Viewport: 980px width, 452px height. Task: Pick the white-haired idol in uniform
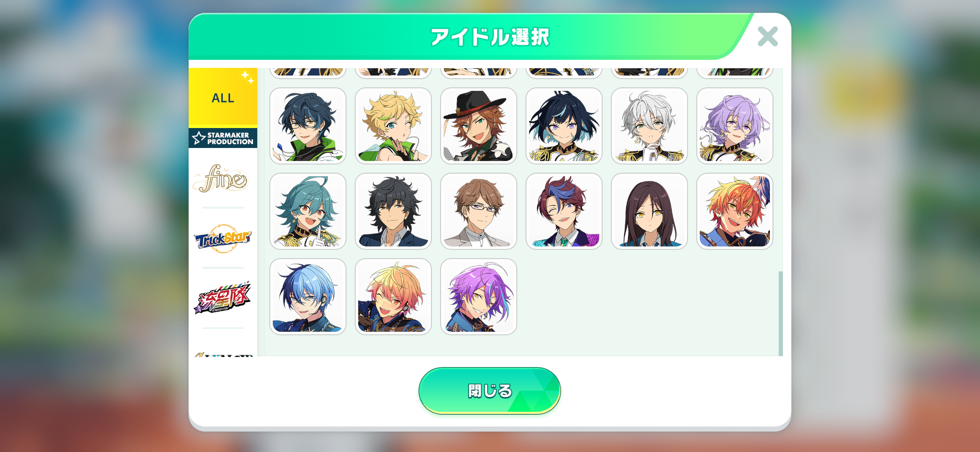point(649,126)
